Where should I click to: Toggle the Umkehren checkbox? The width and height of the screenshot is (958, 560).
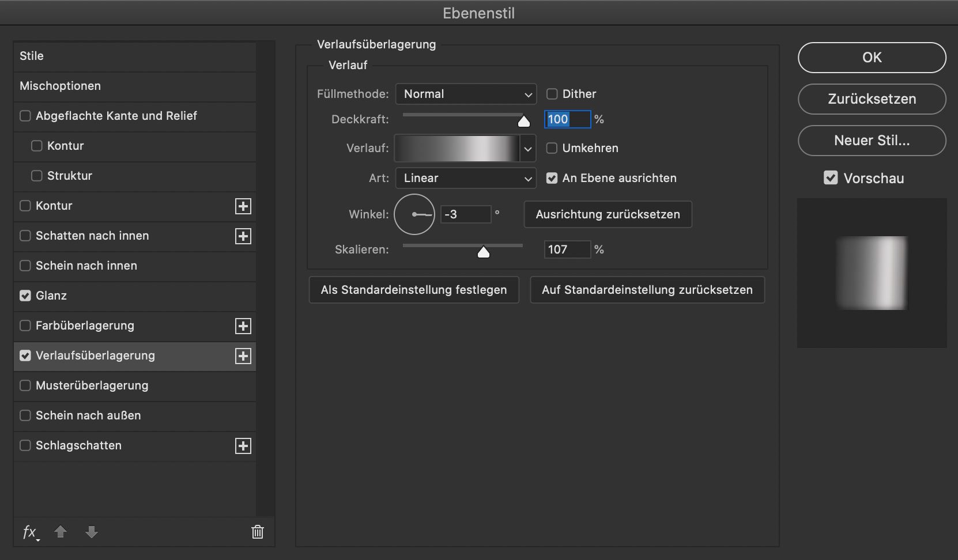coord(552,148)
